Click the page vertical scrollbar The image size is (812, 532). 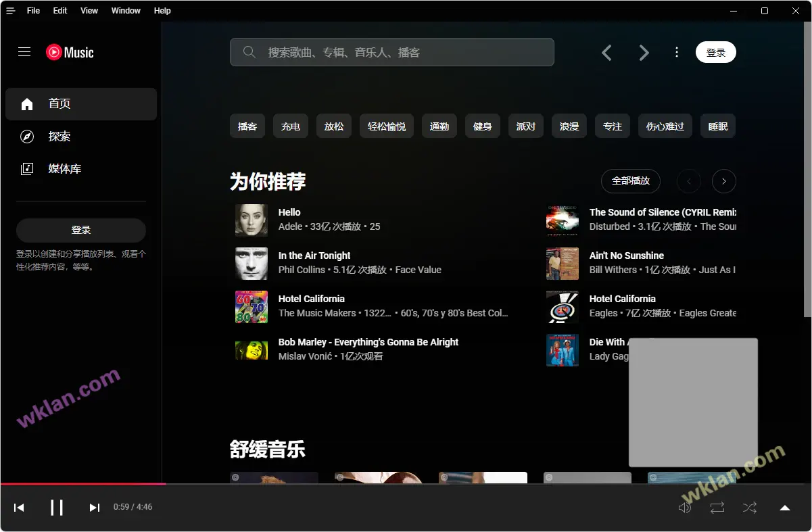pyautogui.click(x=807, y=169)
